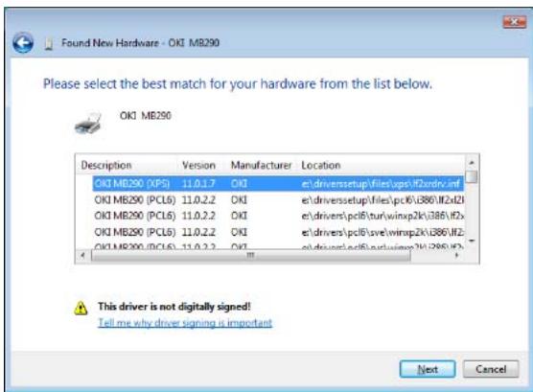This screenshot has width=533, height=392.
Task: Click the Cancel button
Action: (491, 369)
